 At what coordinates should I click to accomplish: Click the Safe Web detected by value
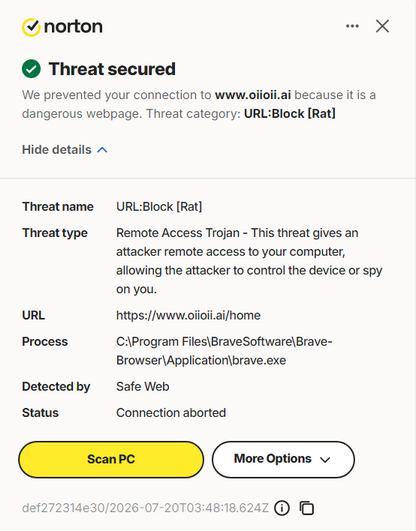[x=143, y=386]
